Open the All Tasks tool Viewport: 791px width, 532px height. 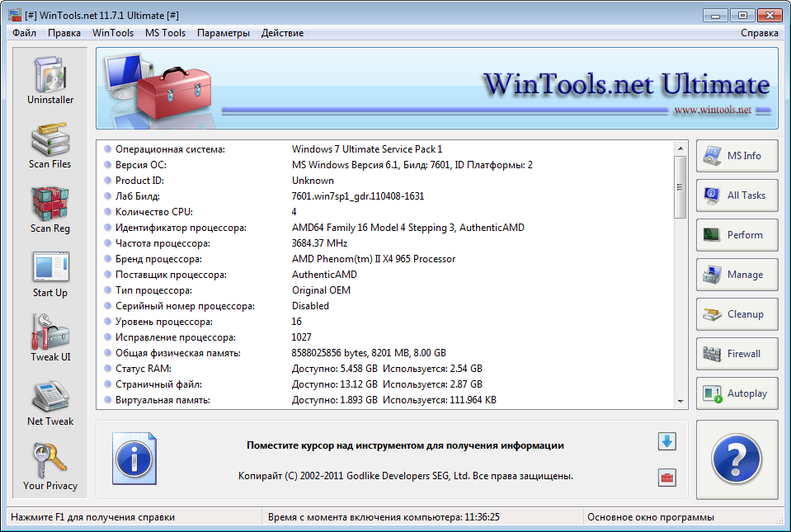tap(737, 195)
